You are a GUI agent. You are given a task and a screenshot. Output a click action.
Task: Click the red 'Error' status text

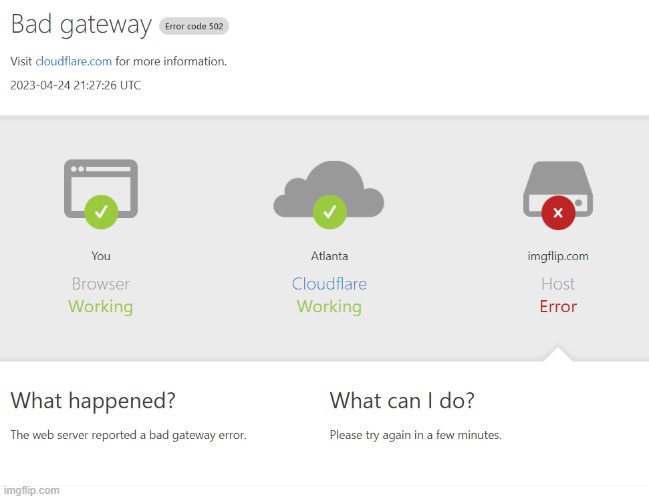pos(558,307)
